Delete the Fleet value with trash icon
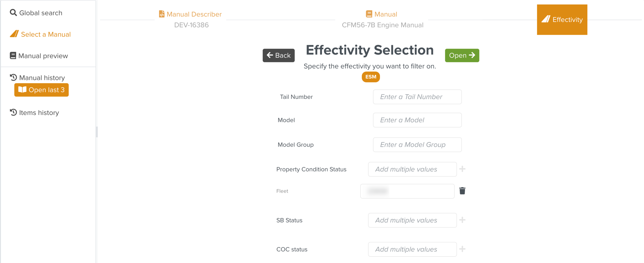Viewport: 644px width, 263px height. (462, 191)
